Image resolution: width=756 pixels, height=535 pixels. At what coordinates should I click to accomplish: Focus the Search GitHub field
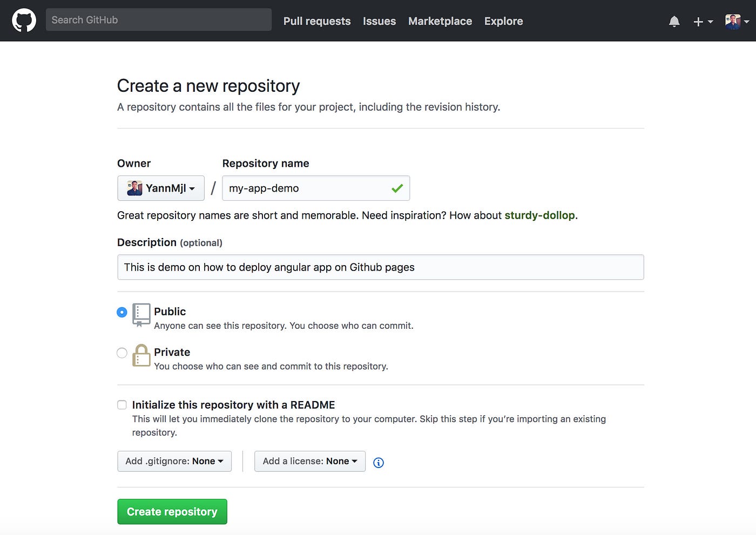pos(159,20)
